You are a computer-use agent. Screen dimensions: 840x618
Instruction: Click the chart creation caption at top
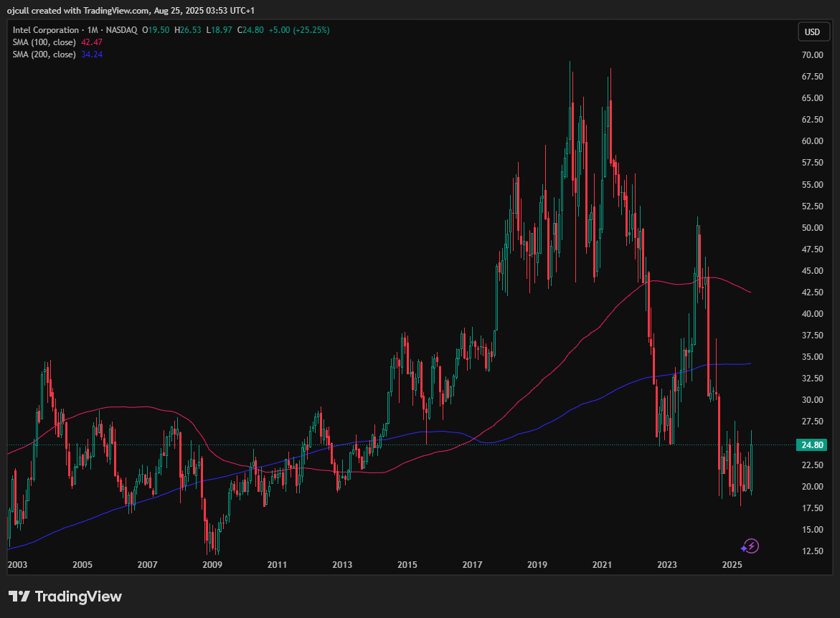[131, 11]
